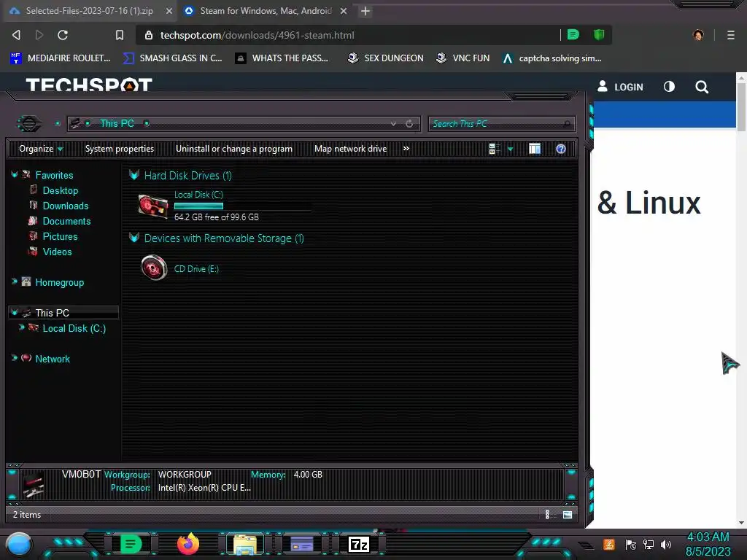Select Pictures in Favorites
Viewport: 747px width, 560px height.
(x=60, y=236)
